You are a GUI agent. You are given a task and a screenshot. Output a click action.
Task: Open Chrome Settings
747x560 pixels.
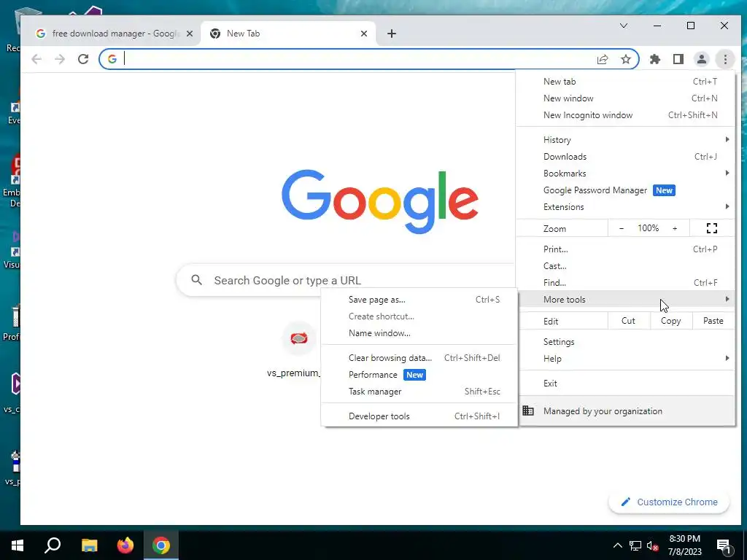[x=625, y=342]
